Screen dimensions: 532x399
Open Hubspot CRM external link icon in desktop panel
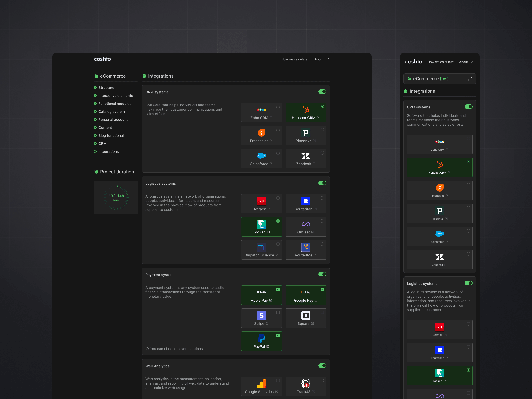click(x=318, y=118)
